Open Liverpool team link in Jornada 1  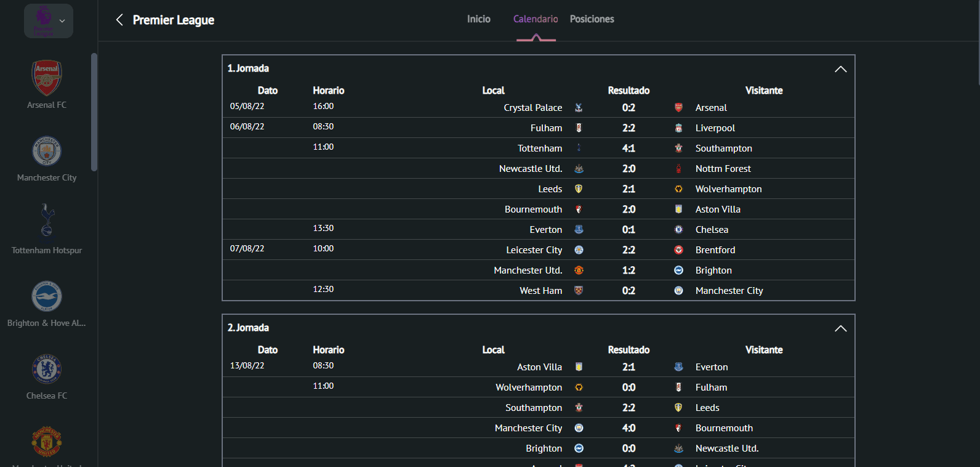click(x=715, y=128)
